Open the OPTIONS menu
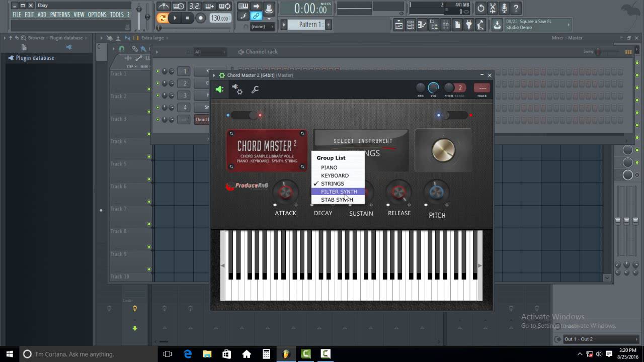Screen dimensions: 644x362 [97, 15]
